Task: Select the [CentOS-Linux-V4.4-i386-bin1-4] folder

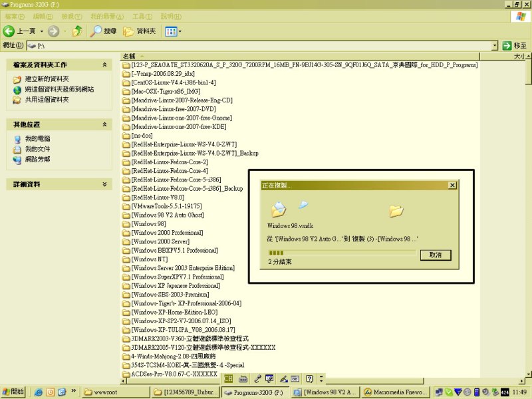Action: point(170,82)
